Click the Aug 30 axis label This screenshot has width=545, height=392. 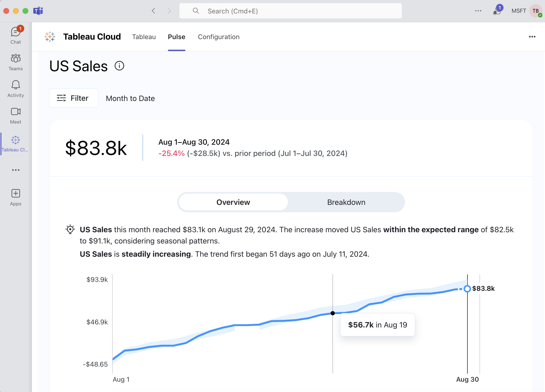(467, 379)
